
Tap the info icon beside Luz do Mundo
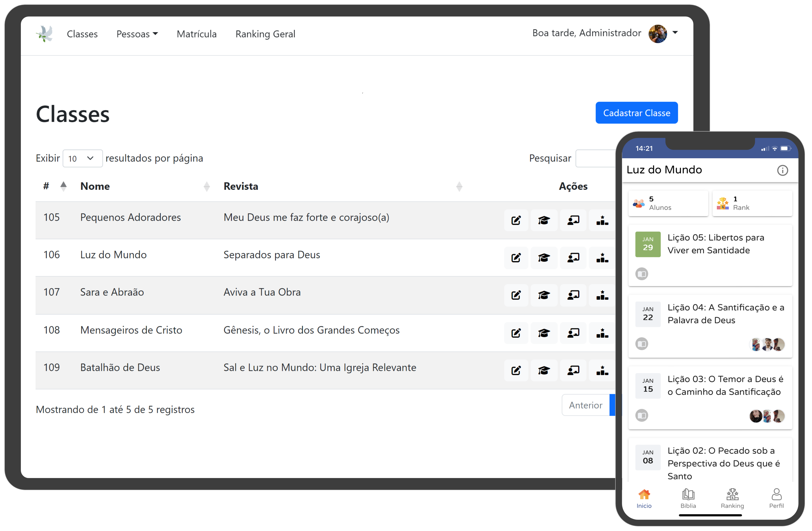tap(782, 170)
